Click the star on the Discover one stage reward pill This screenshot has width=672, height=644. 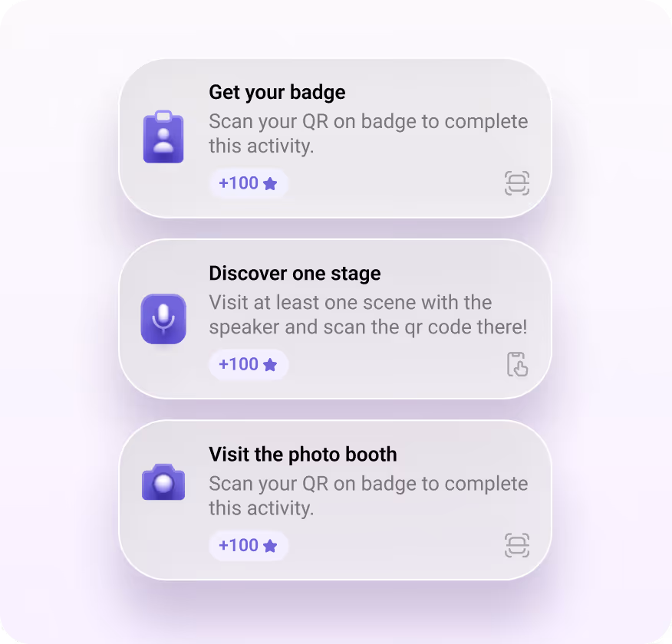click(269, 363)
